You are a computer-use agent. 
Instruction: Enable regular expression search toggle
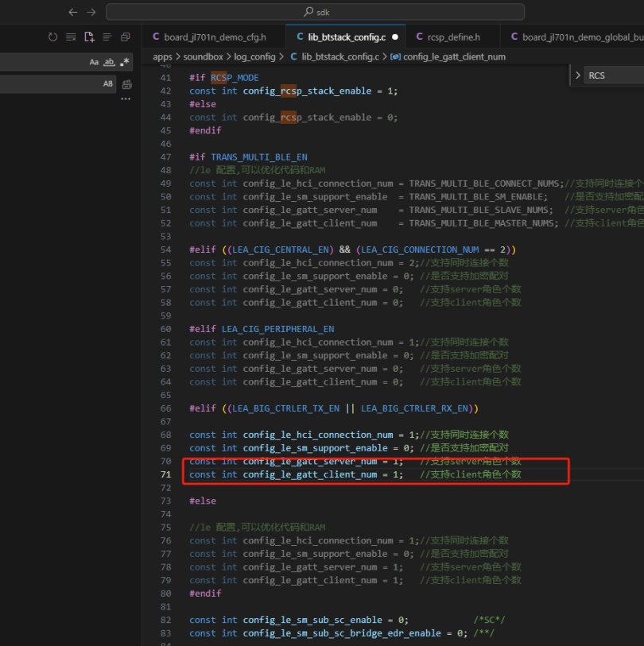[124, 62]
